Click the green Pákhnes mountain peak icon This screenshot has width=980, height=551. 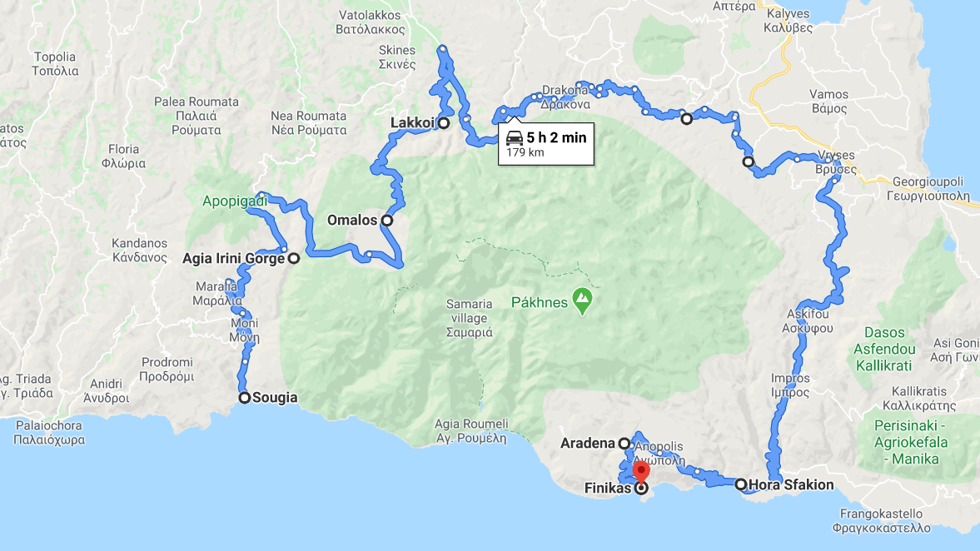[583, 301]
